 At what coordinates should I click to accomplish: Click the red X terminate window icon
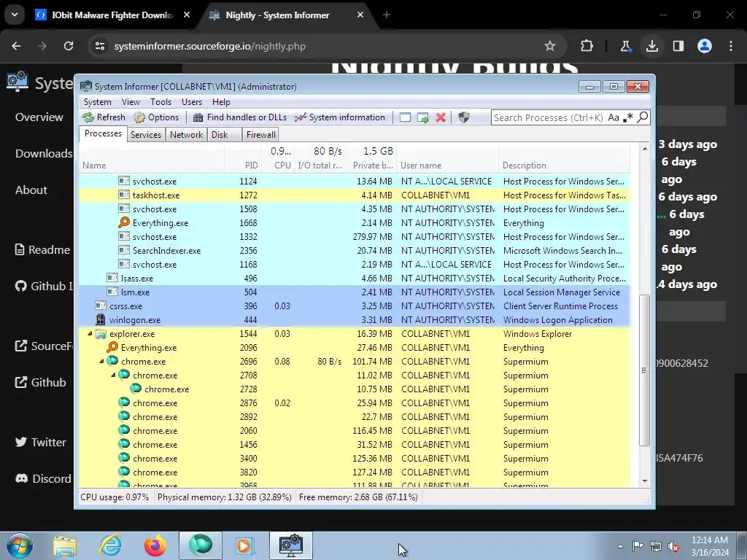click(441, 117)
